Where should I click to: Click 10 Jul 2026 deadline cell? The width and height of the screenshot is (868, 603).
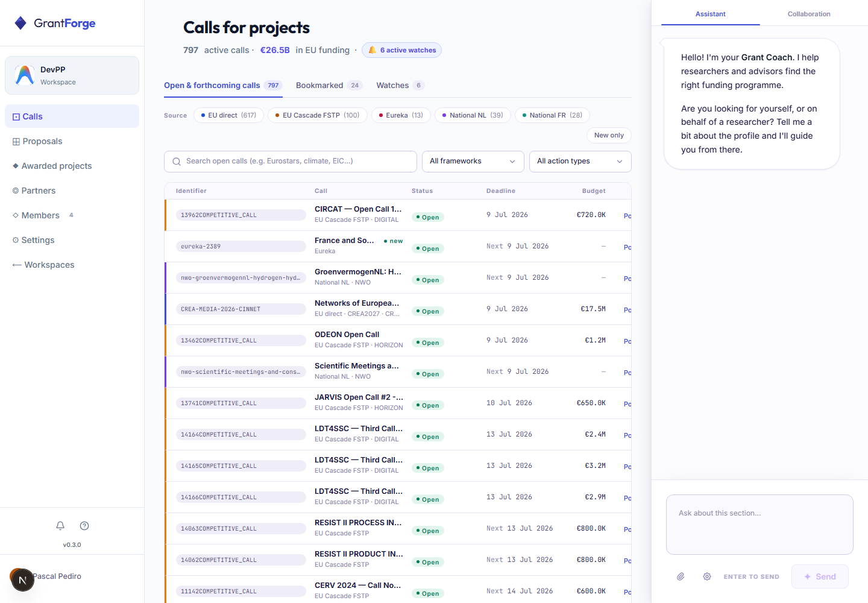(509, 403)
